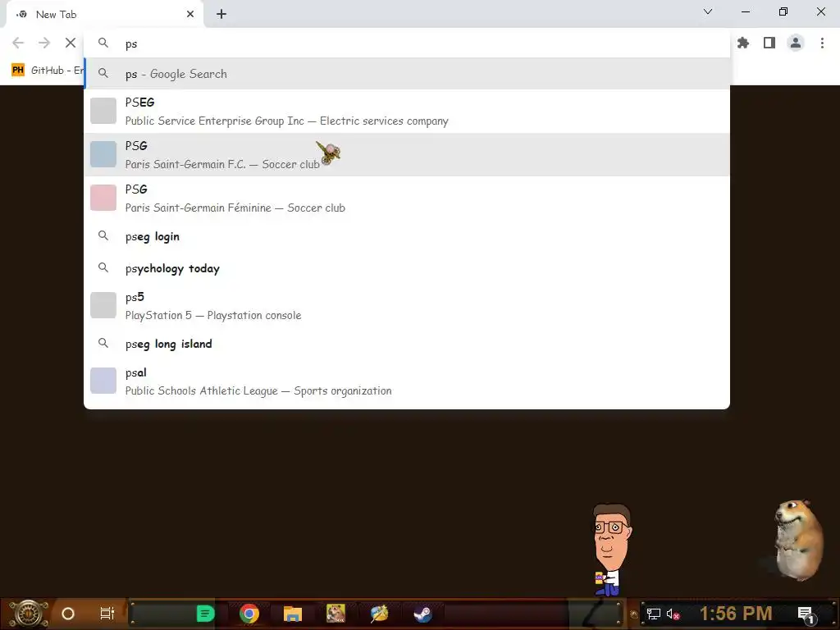Screen dimensions: 840x630
Task: Click search icon beside 'pseg login'
Action: pos(103,235)
